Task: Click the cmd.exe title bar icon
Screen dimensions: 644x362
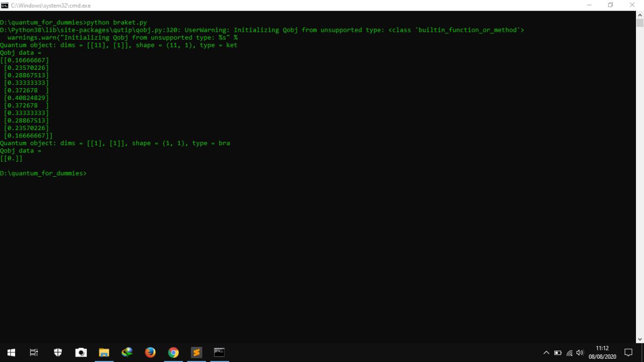Action: [4, 5]
